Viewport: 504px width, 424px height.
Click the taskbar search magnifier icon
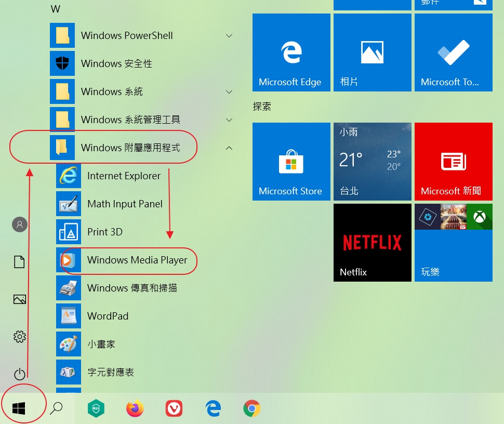(x=56, y=408)
